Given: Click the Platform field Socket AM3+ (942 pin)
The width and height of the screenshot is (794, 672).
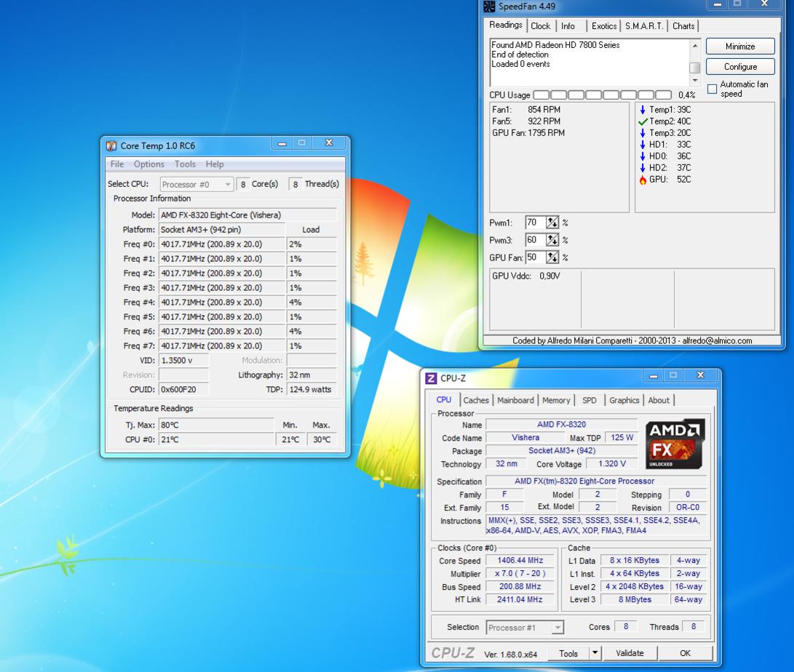Looking at the screenshot, I should pyautogui.click(x=222, y=230).
